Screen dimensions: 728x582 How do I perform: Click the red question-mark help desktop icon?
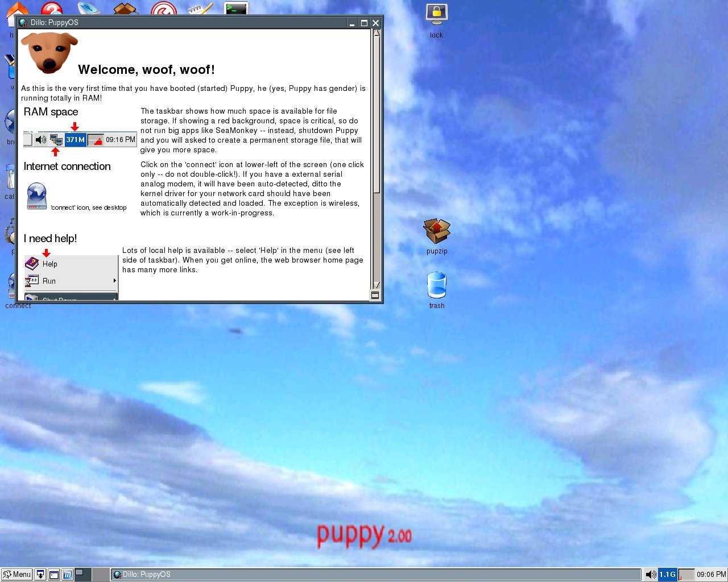[51, 8]
